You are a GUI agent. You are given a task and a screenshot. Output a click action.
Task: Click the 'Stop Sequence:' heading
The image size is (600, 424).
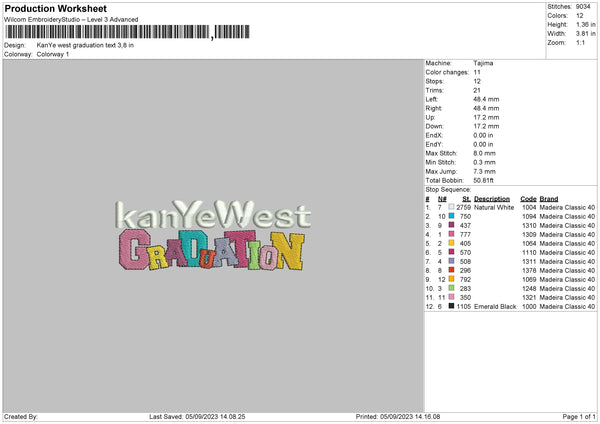pyautogui.click(x=448, y=189)
